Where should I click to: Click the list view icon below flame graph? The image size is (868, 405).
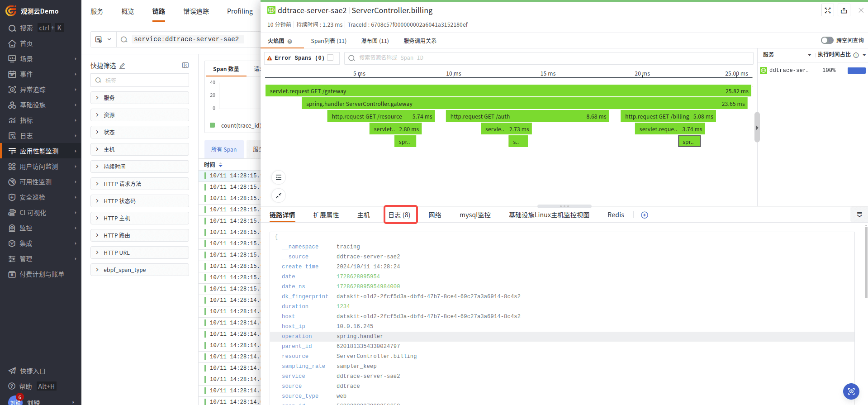tap(279, 177)
